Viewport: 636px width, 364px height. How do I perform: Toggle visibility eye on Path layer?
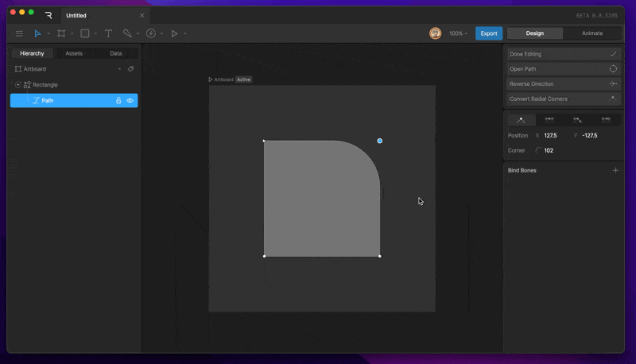click(x=130, y=100)
